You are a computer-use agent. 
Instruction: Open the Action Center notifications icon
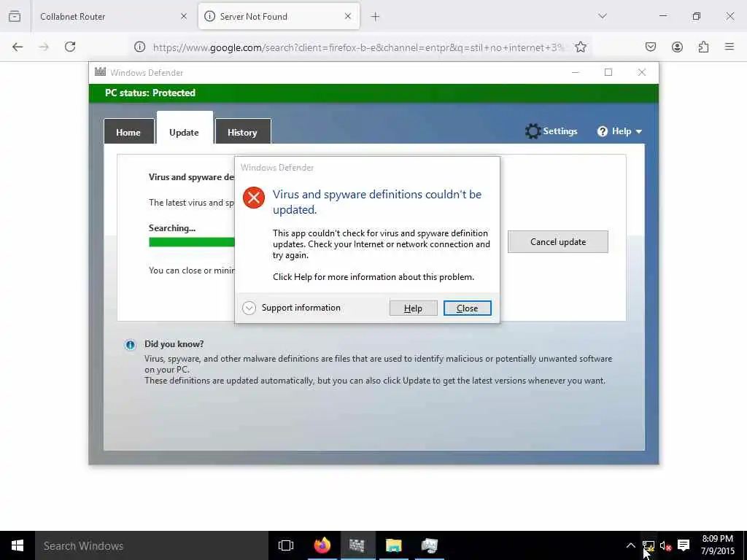click(x=684, y=545)
